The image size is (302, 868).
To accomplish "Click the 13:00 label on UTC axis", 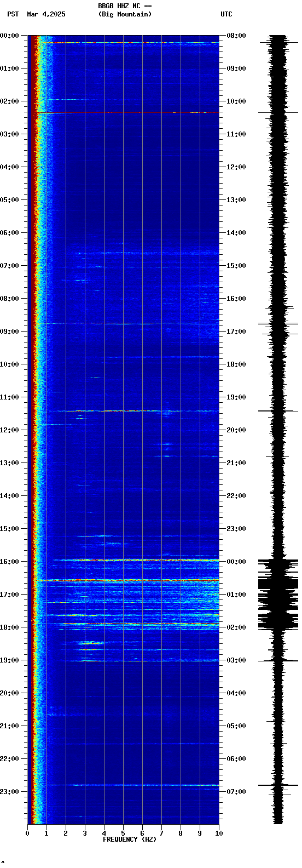I will tap(236, 200).
